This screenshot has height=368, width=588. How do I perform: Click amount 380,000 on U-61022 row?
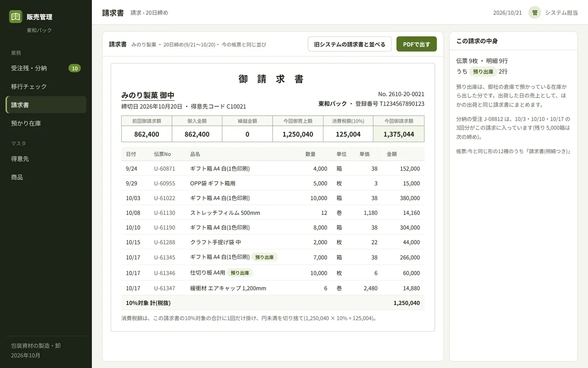click(410, 198)
